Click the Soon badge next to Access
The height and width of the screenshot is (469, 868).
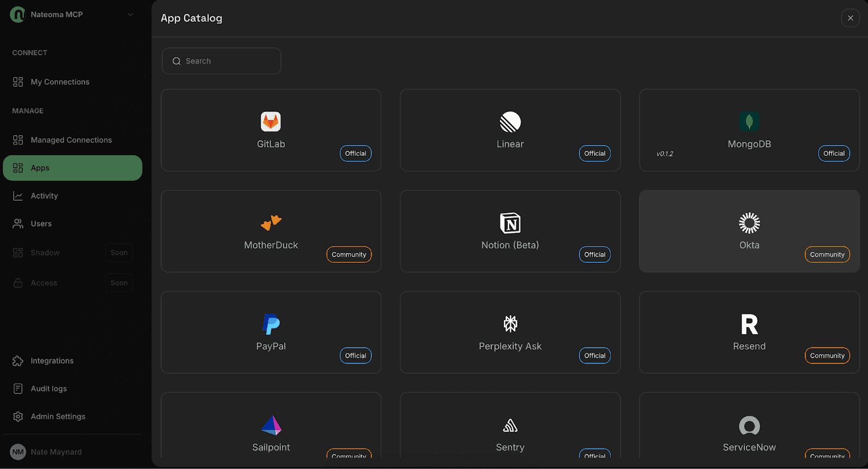(119, 283)
